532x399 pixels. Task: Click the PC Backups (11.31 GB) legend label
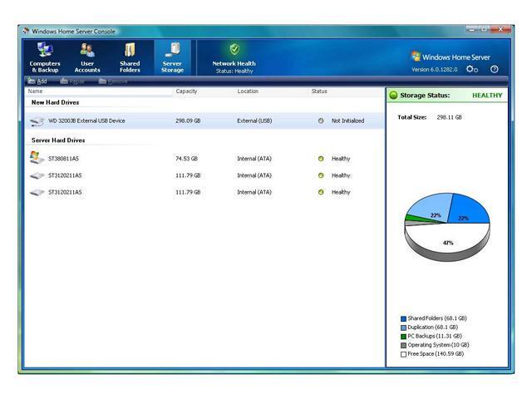pyautogui.click(x=435, y=336)
